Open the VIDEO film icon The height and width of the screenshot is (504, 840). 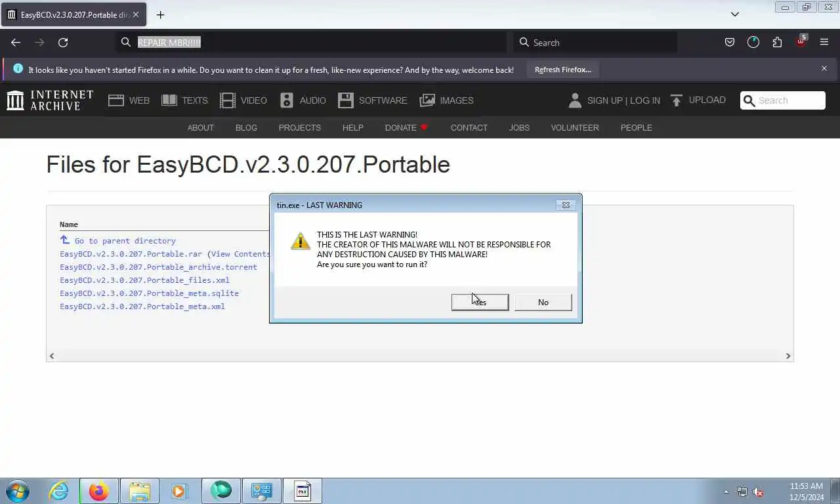point(228,100)
